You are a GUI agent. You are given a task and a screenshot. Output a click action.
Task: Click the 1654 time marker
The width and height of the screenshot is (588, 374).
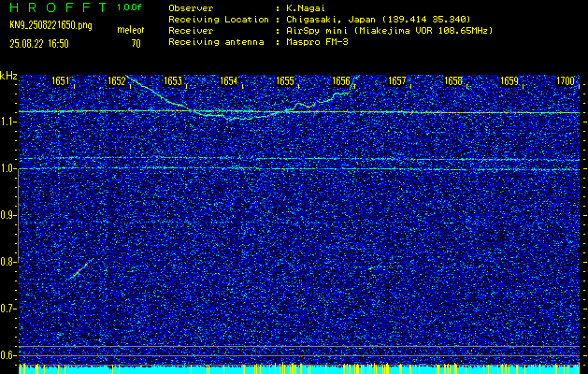tap(229, 81)
